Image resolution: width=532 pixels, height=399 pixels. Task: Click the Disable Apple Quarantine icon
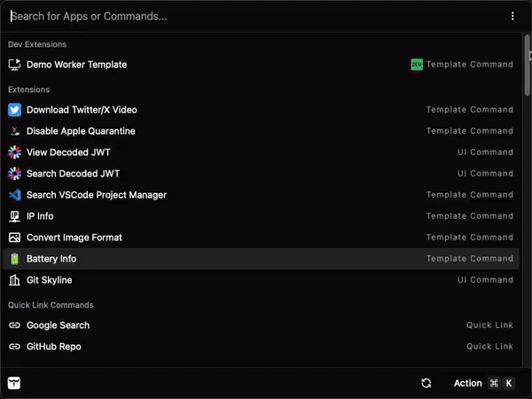pos(14,131)
